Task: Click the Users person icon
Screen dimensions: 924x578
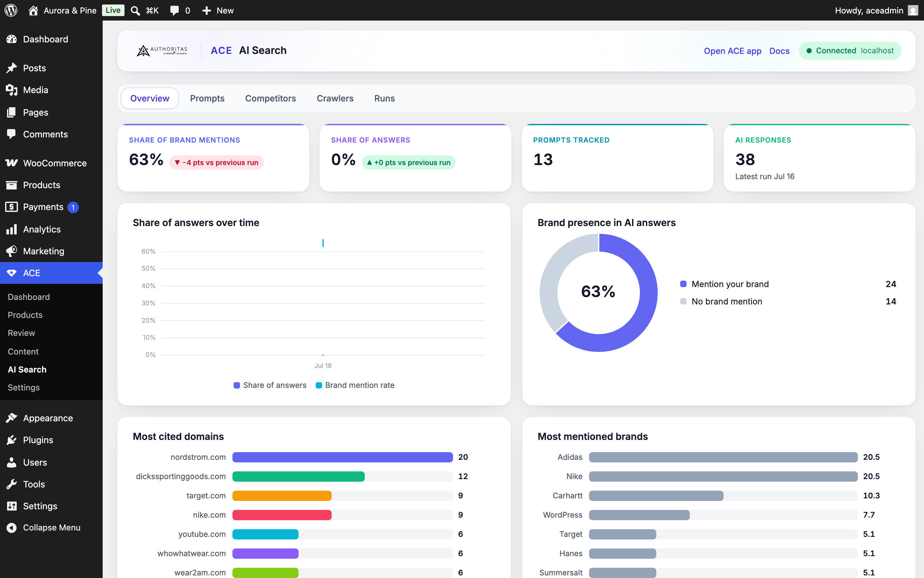Action: [12, 462]
